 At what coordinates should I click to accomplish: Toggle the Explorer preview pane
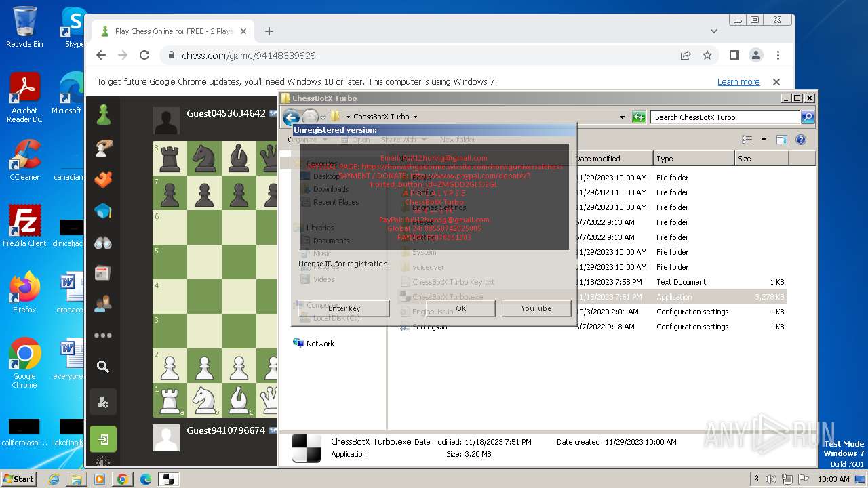pyautogui.click(x=782, y=140)
